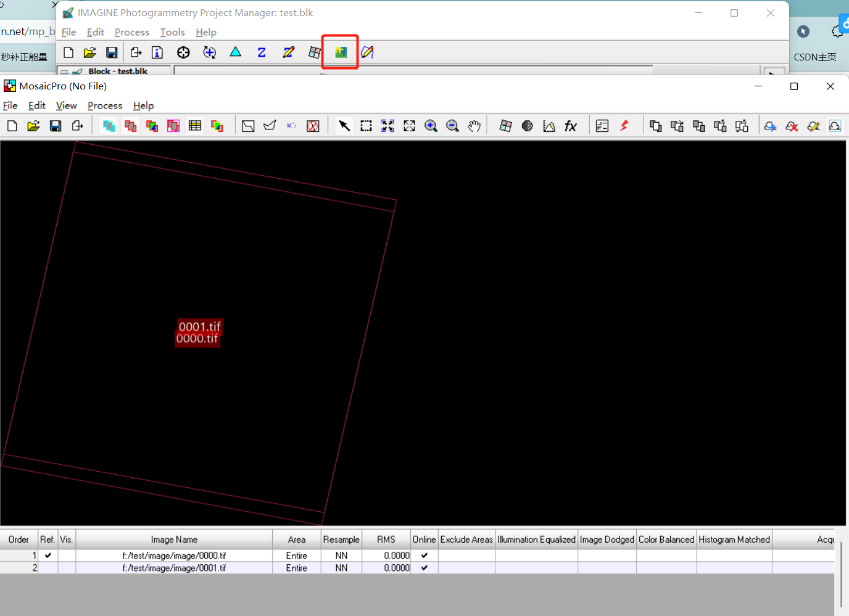Click the cyan overlapping-squares icon in MosaicPro
This screenshot has height=616, width=849.
(x=109, y=126)
